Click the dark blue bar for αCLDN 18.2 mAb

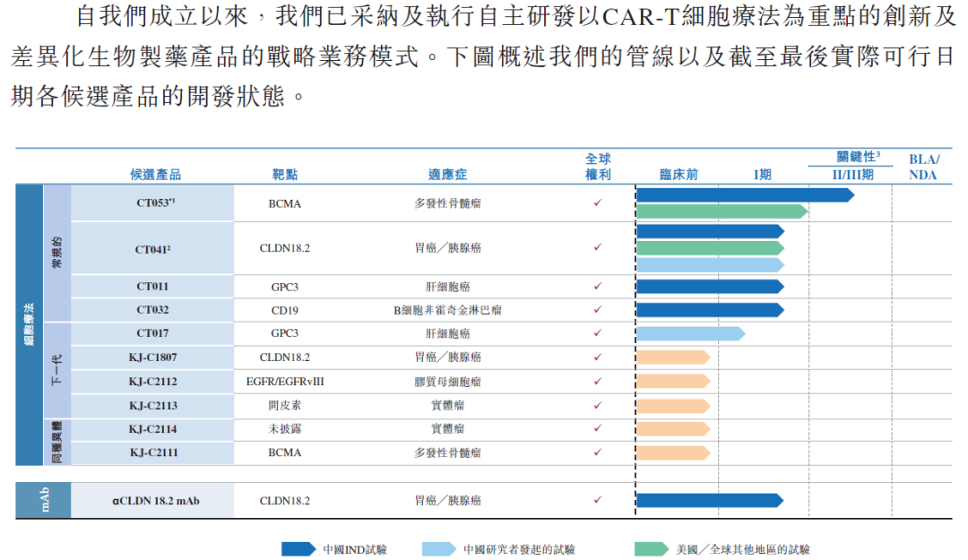tap(709, 500)
